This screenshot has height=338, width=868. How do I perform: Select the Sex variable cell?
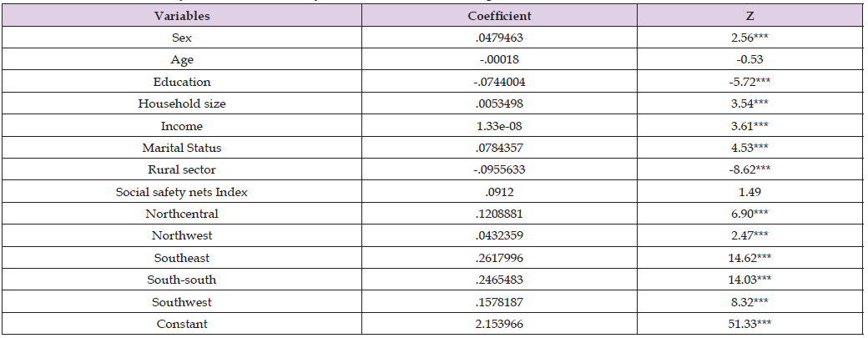click(x=182, y=38)
